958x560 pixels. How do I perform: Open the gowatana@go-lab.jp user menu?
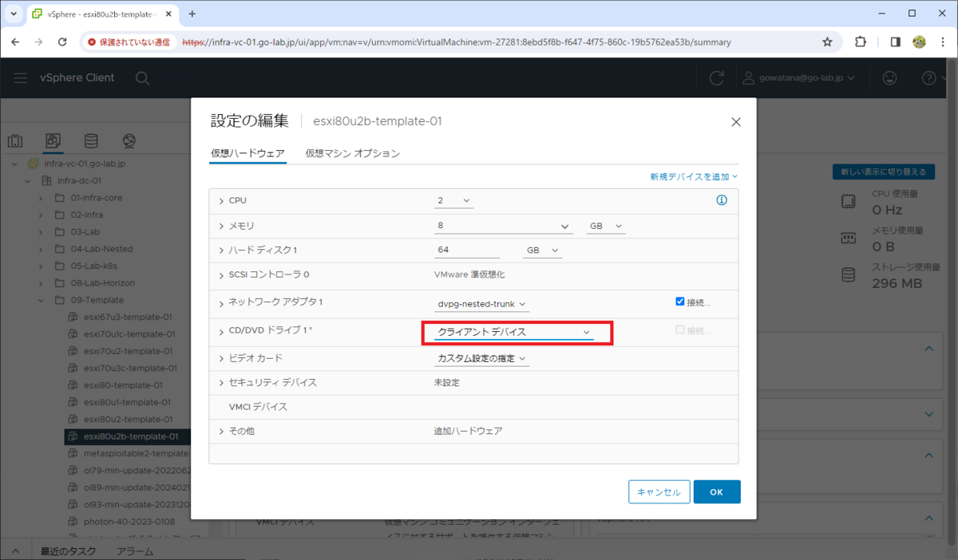click(798, 78)
